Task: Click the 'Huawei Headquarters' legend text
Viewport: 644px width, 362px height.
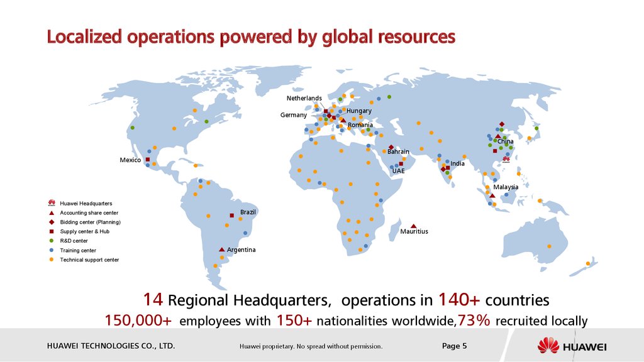Action: [x=86, y=203]
